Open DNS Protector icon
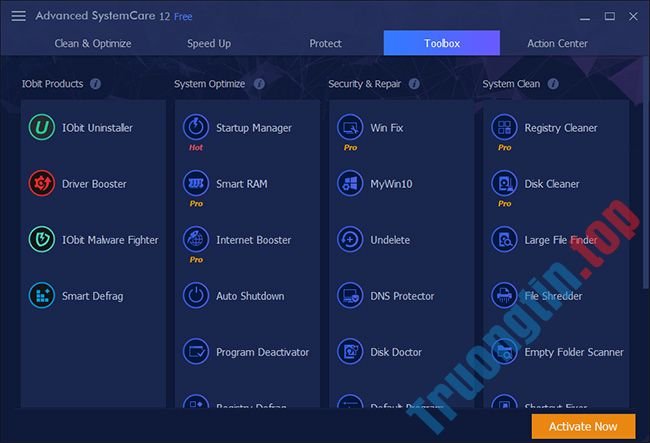The width and height of the screenshot is (650, 443). (x=350, y=295)
